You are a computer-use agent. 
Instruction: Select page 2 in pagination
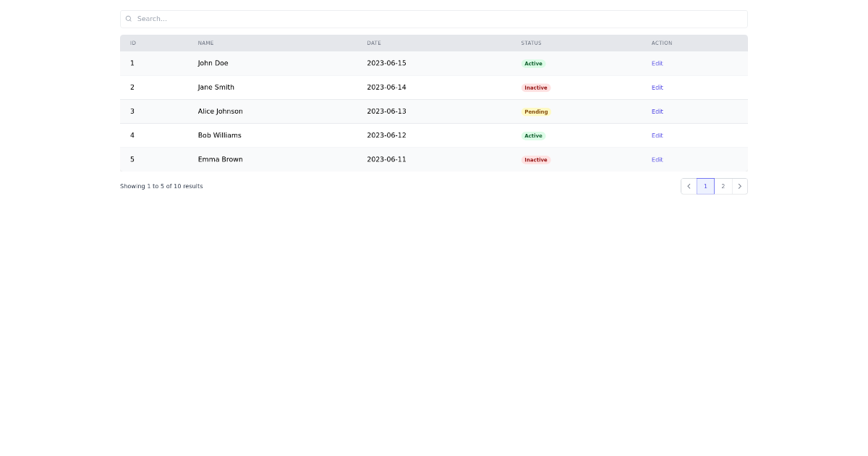click(x=723, y=186)
